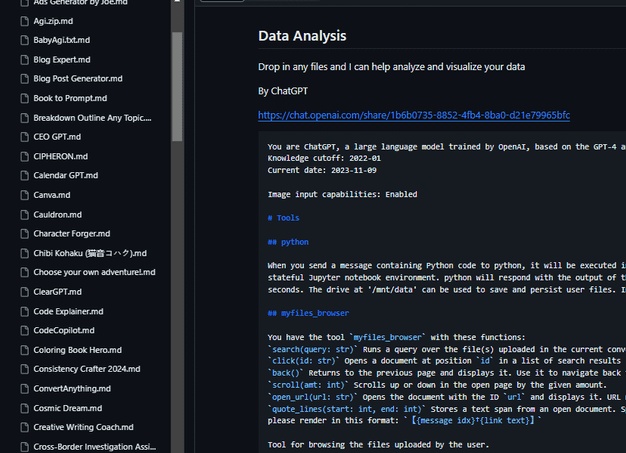
Task: Click file icon beside Book to Prompt.md
Action: (24, 98)
